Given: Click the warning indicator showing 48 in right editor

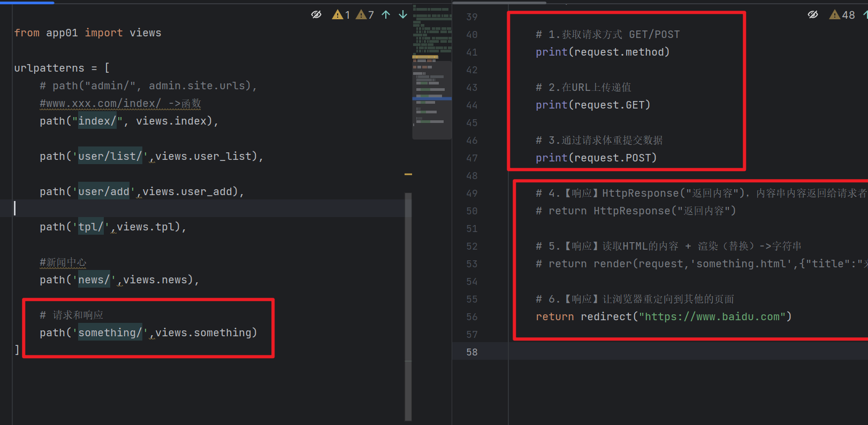Looking at the screenshot, I should tap(842, 14).
